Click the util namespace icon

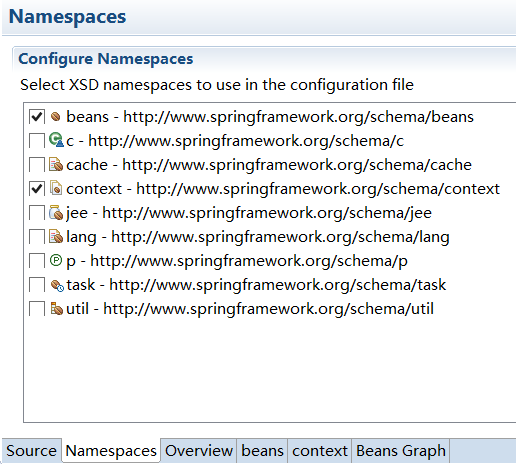point(56,308)
